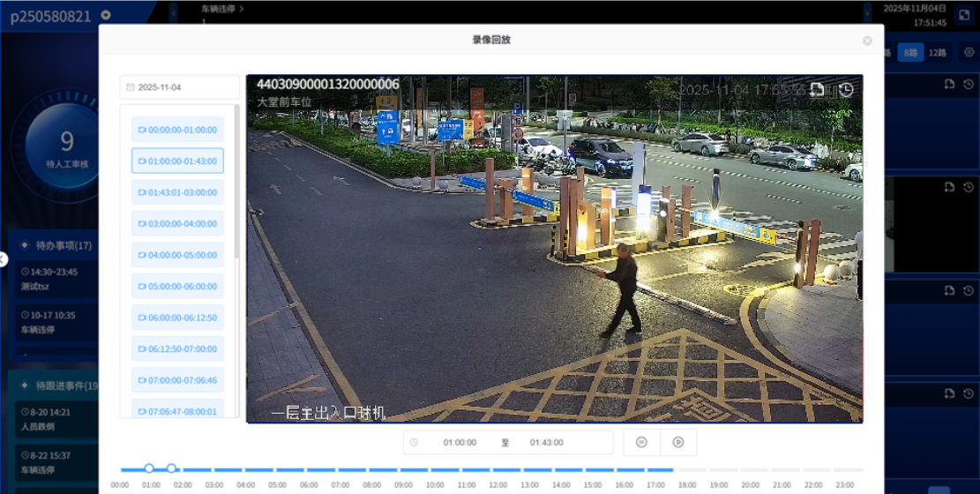Open event 8-22 15:37 车辆违停

click(56, 462)
